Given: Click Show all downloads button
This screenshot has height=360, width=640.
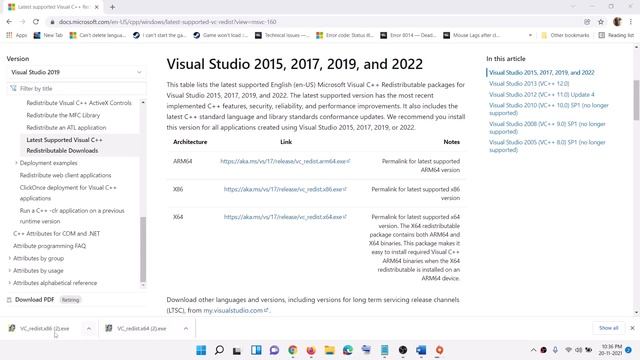Looking at the screenshot, I should [609, 328].
